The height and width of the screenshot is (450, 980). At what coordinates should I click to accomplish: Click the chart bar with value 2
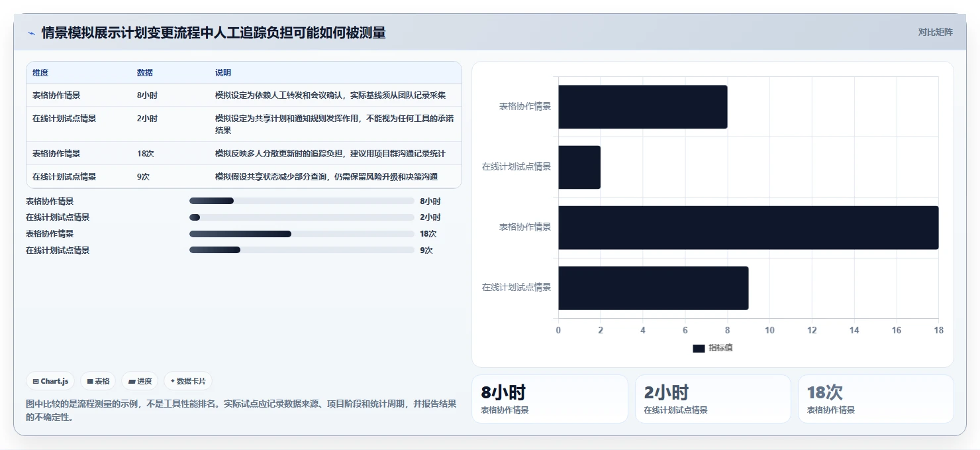pos(579,167)
